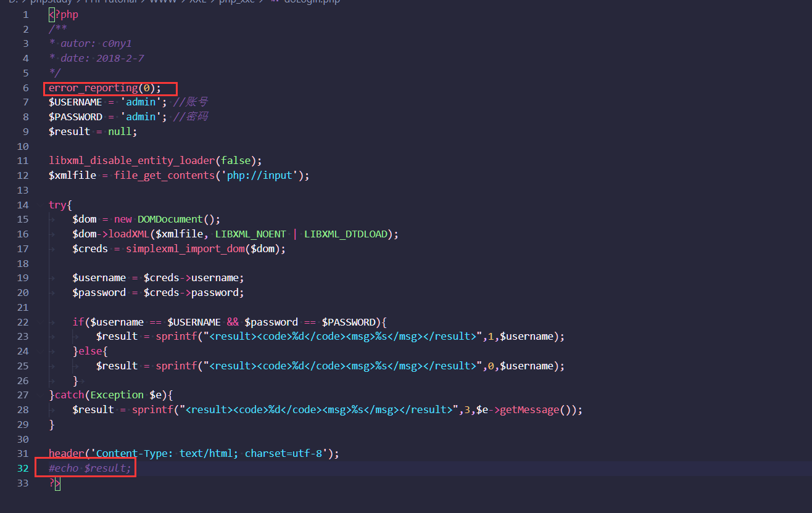Click the try keyword
The image size is (812, 513).
[58, 205]
